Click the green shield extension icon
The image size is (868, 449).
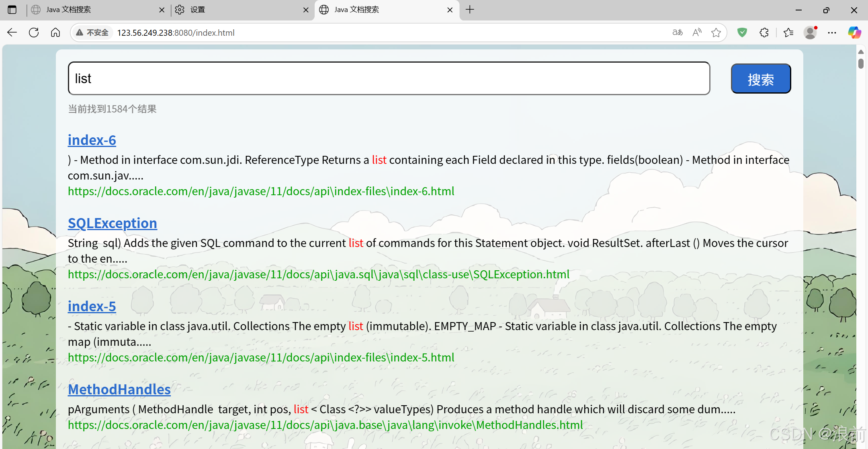point(742,33)
